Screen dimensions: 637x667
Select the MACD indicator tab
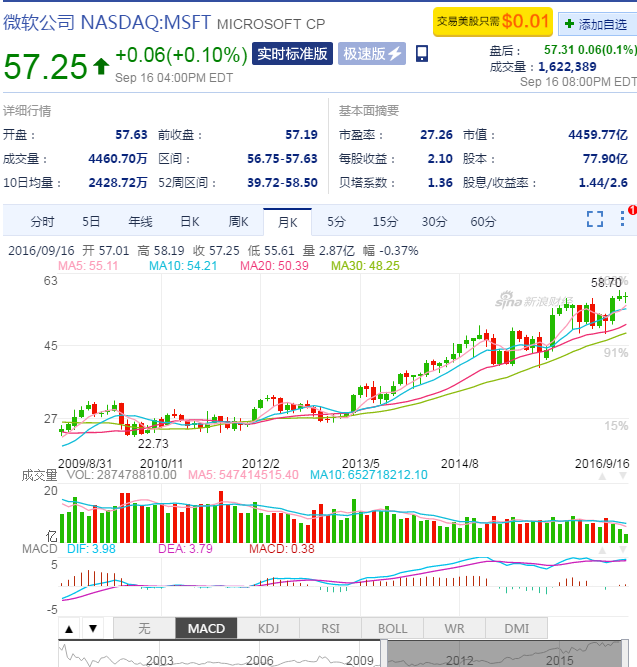point(206,628)
